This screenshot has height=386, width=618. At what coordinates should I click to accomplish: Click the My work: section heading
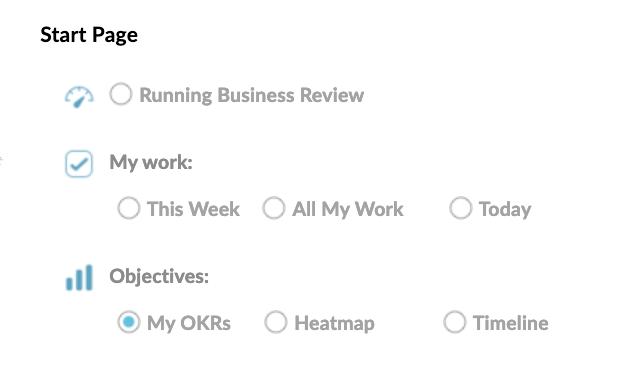coord(151,162)
